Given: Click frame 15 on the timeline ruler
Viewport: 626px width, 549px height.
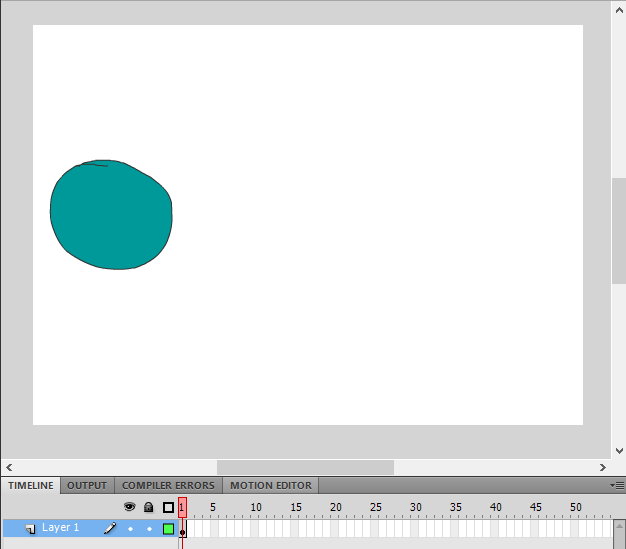Looking at the screenshot, I should [296, 507].
